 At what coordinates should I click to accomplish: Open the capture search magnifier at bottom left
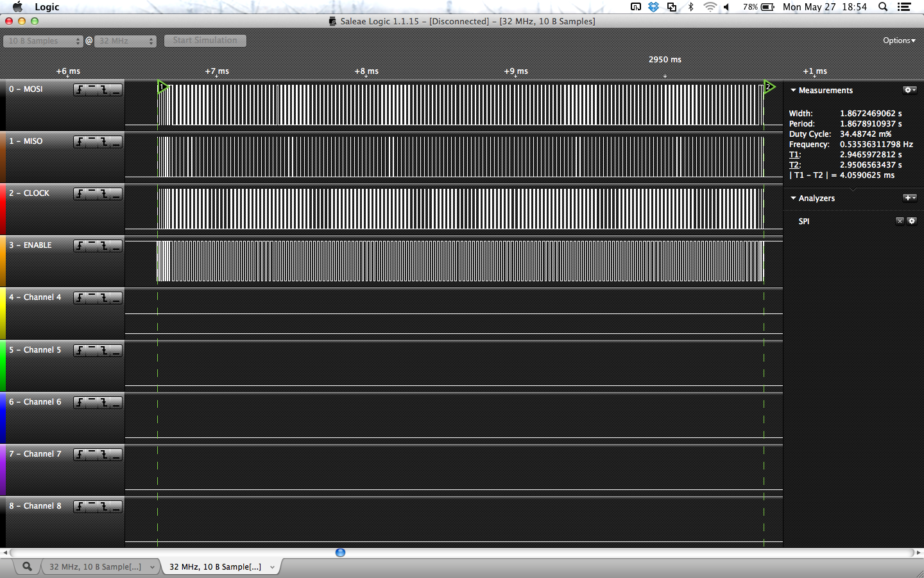27,566
